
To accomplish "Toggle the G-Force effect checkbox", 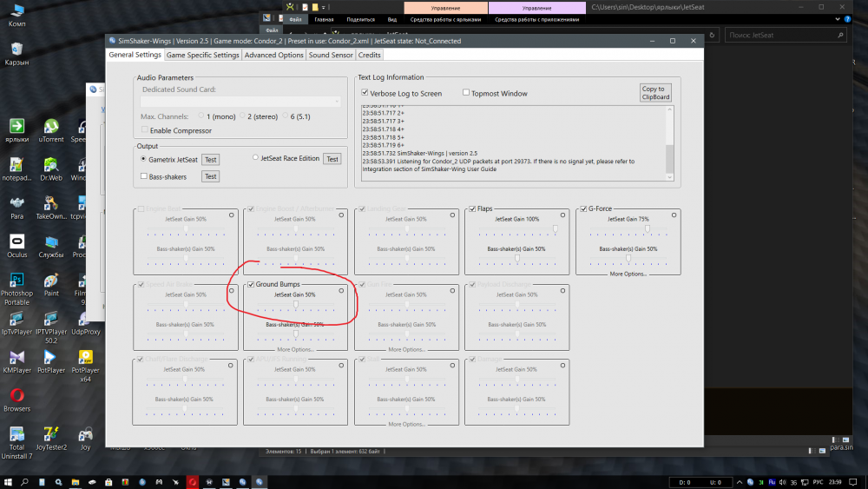I will 583,208.
